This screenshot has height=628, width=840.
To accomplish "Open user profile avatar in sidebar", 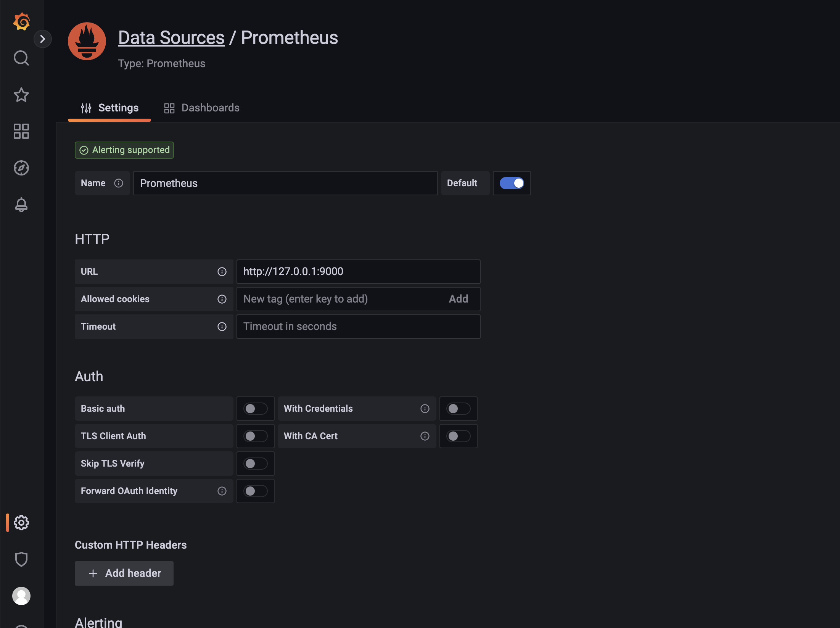I will (x=21, y=596).
